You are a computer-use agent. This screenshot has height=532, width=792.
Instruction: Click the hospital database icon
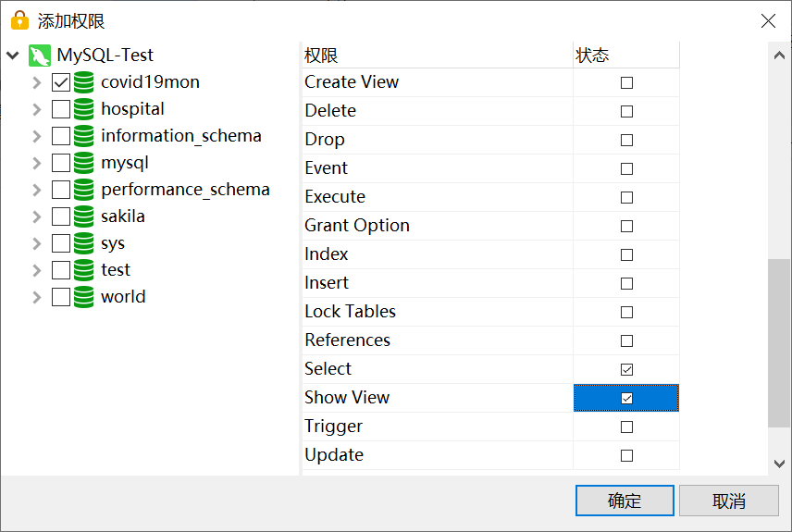pos(84,109)
